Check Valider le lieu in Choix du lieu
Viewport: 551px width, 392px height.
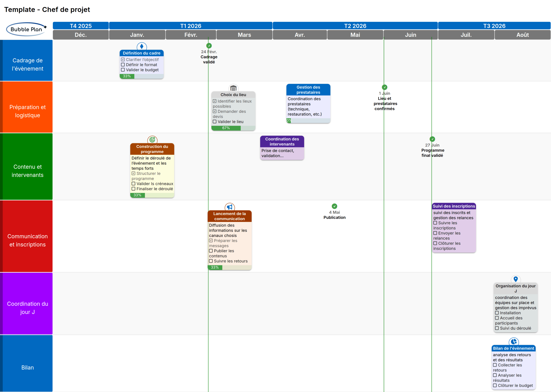[x=215, y=121]
